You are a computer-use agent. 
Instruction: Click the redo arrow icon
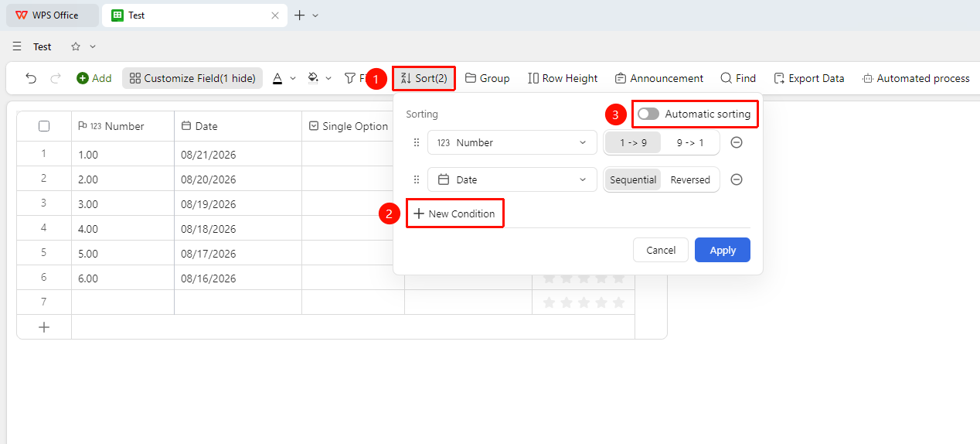[56, 78]
